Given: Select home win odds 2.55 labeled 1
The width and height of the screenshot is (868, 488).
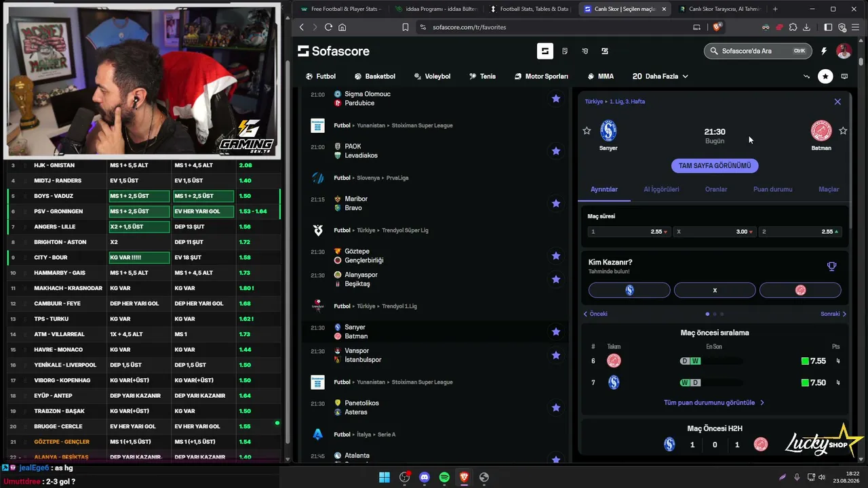Looking at the screenshot, I should point(629,232).
